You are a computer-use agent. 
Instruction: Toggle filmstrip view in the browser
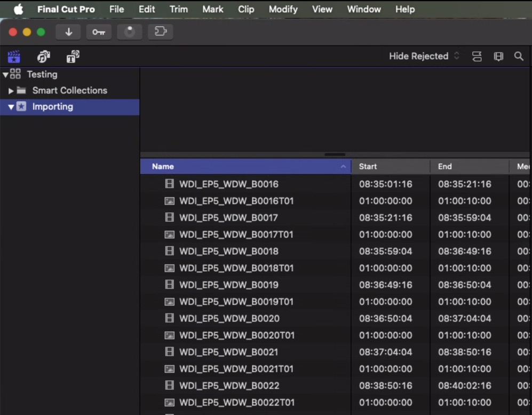tap(498, 57)
